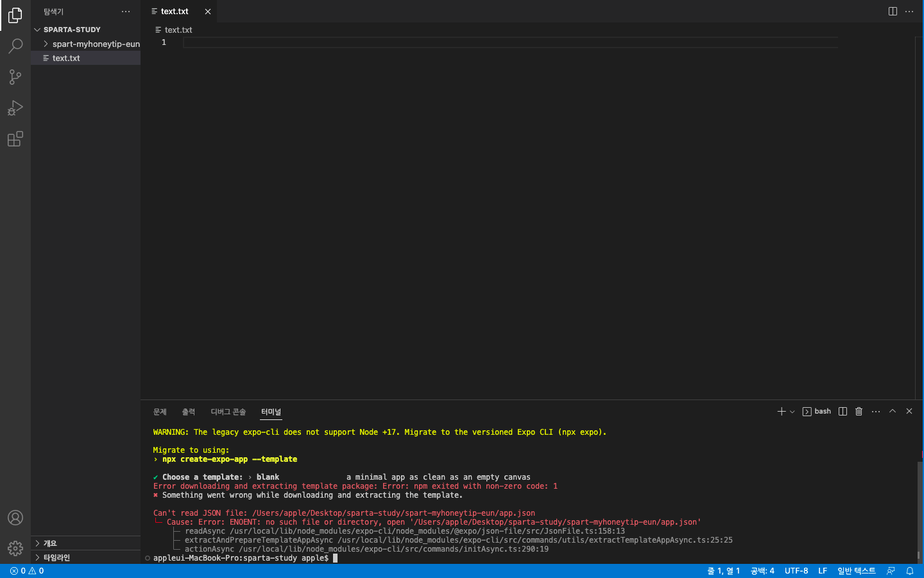The image size is (924, 578).
Task: Open the terminal launch profile dropdown
Action: pos(792,412)
